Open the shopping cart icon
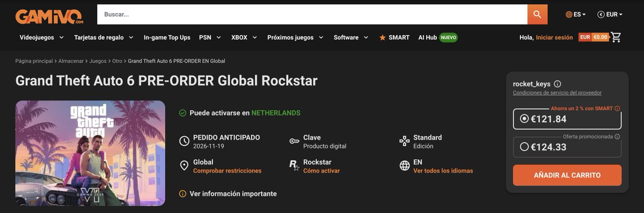Viewport: 644px width, 213px height. [x=616, y=37]
